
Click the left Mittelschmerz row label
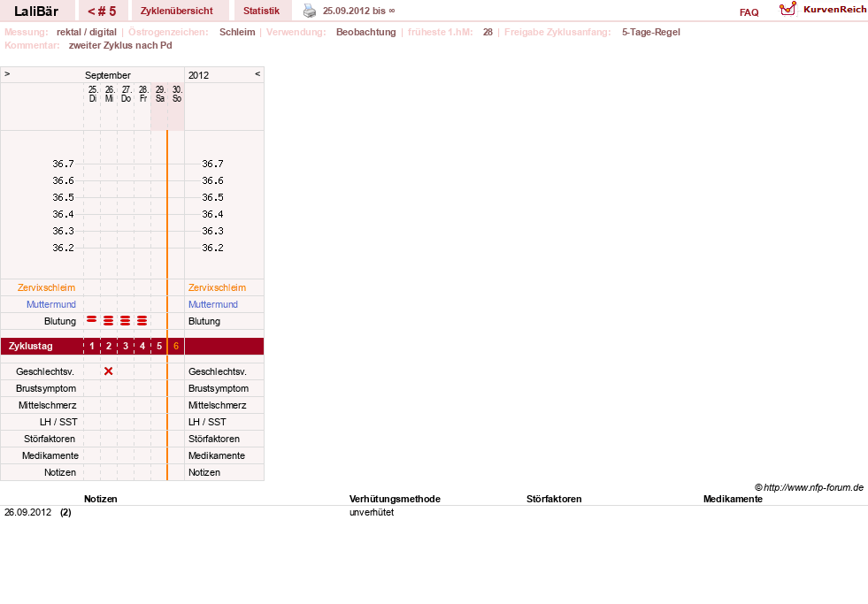click(x=47, y=405)
